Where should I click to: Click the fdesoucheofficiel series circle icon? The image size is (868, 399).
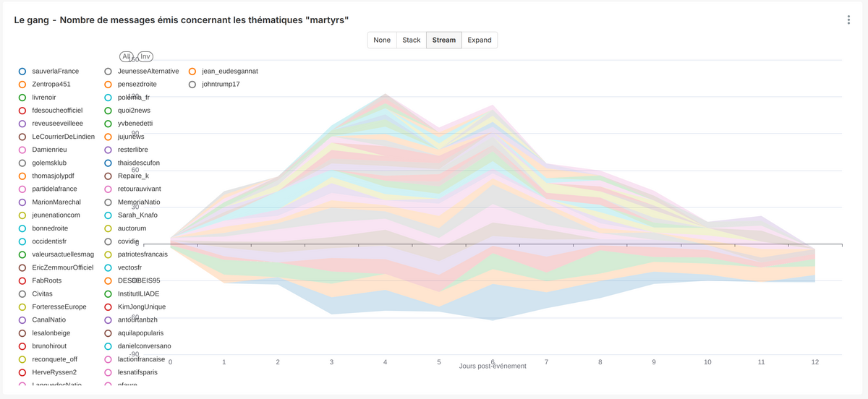tap(22, 111)
